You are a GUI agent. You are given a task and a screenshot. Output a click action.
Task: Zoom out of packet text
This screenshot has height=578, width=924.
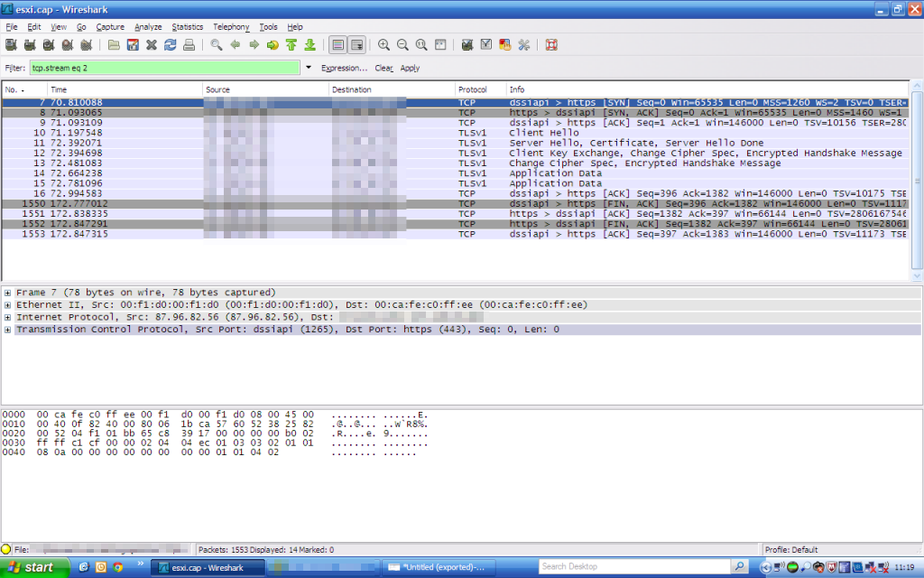[402, 45]
